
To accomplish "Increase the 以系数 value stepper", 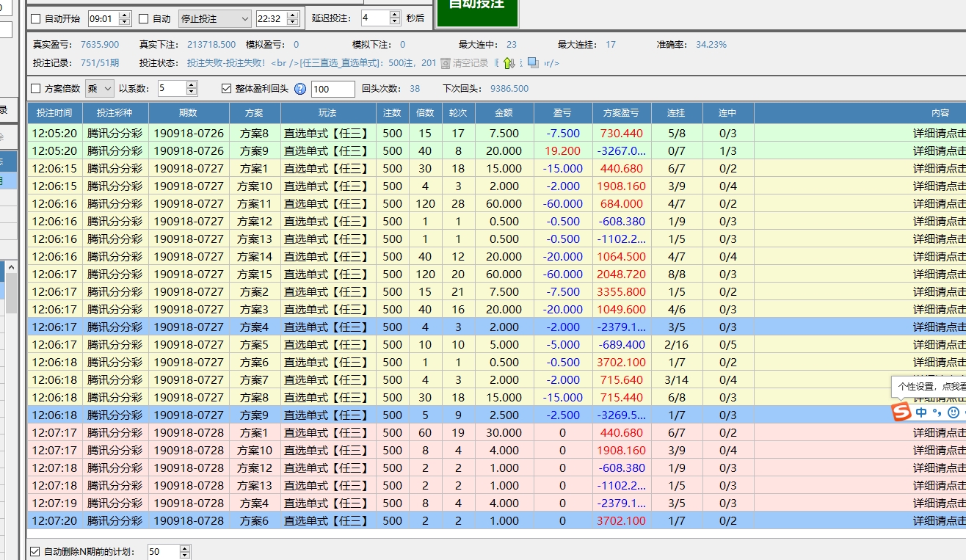I will [192, 85].
